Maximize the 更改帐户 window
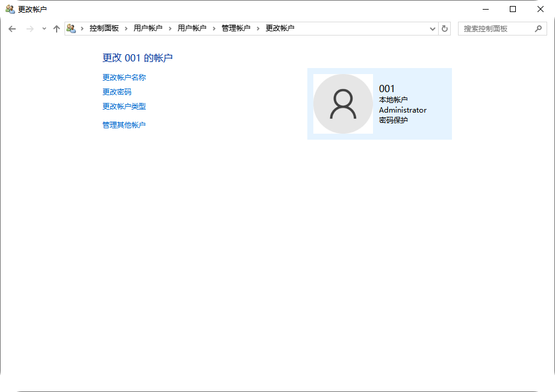Viewport: 555px width, 392px height. tap(513, 9)
